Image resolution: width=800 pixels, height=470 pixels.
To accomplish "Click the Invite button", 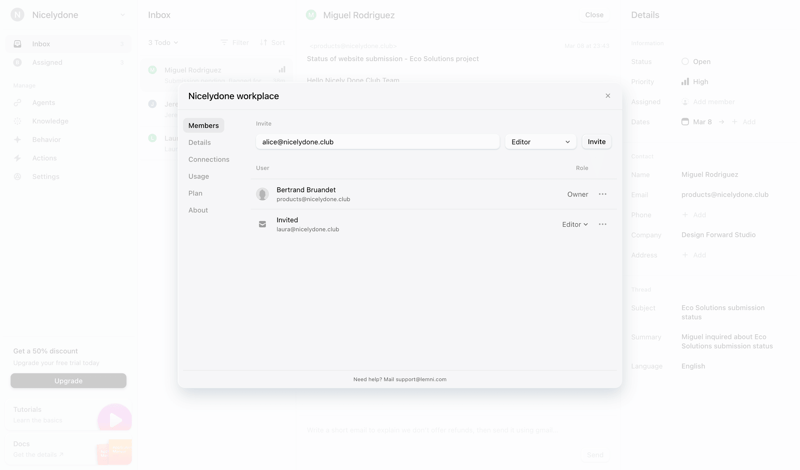I will pyautogui.click(x=596, y=142).
